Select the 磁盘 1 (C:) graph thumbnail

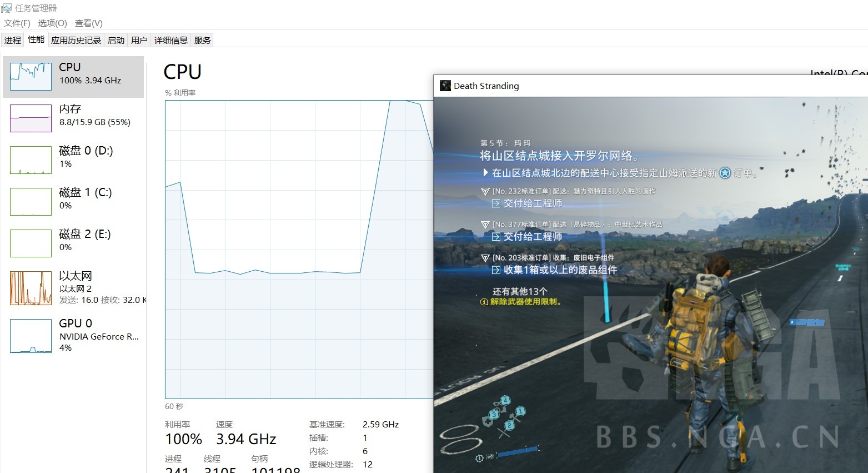[x=31, y=202]
